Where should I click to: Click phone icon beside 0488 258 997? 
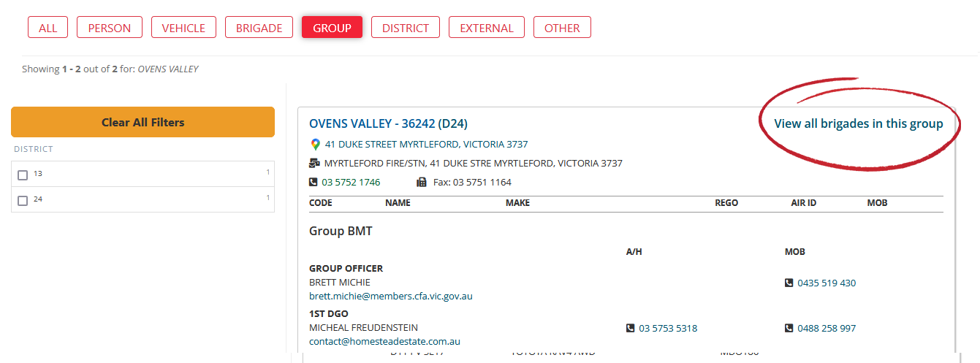[x=789, y=329]
